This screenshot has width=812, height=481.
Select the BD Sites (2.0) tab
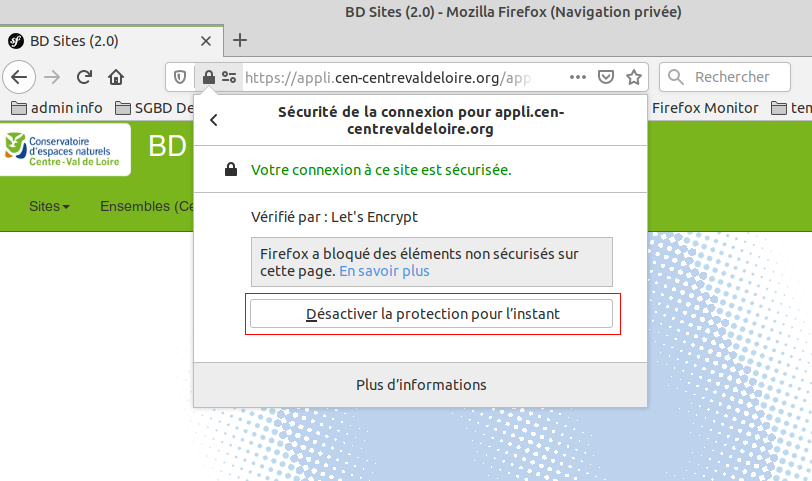(100, 41)
